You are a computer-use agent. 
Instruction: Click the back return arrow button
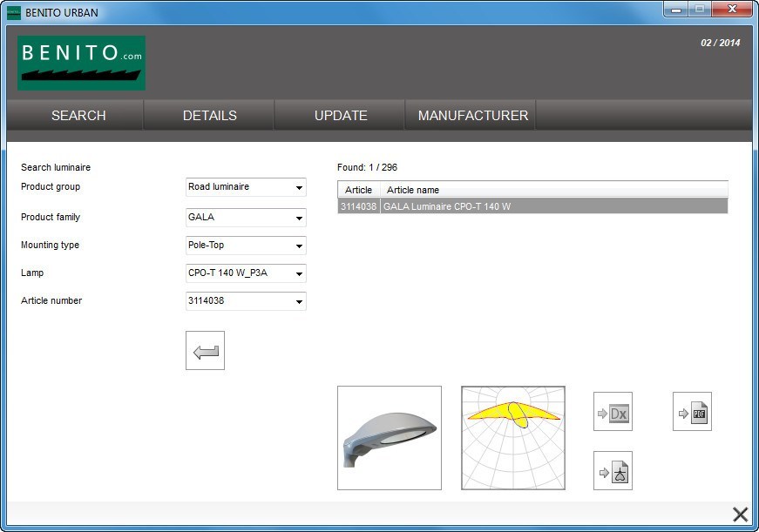click(x=205, y=350)
